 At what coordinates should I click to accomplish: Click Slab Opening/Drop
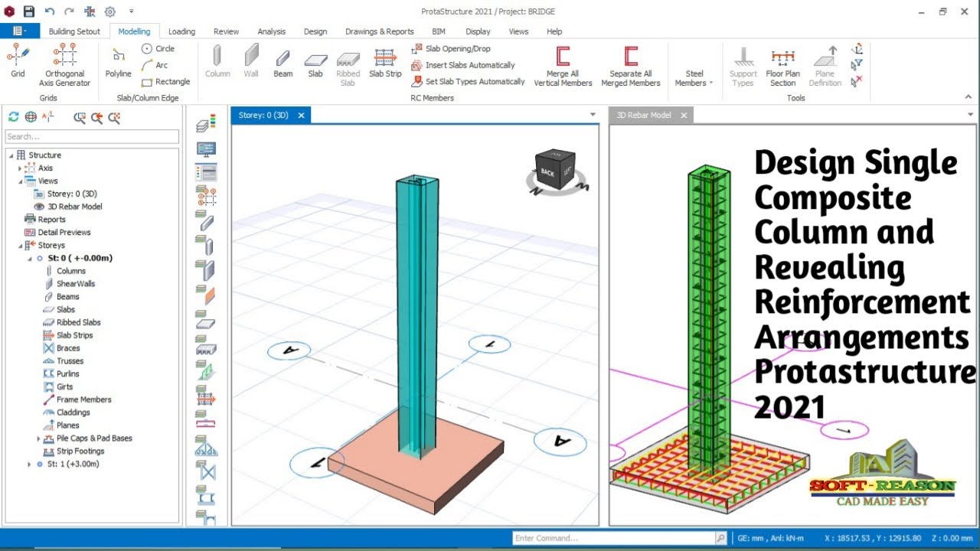[451, 48]
